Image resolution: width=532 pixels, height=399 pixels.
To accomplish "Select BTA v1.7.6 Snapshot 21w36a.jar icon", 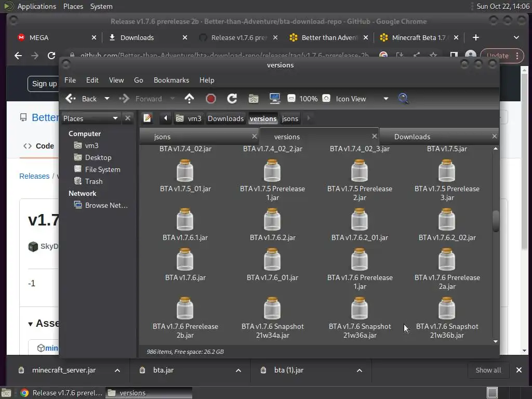I will click(x=360, y=309).
